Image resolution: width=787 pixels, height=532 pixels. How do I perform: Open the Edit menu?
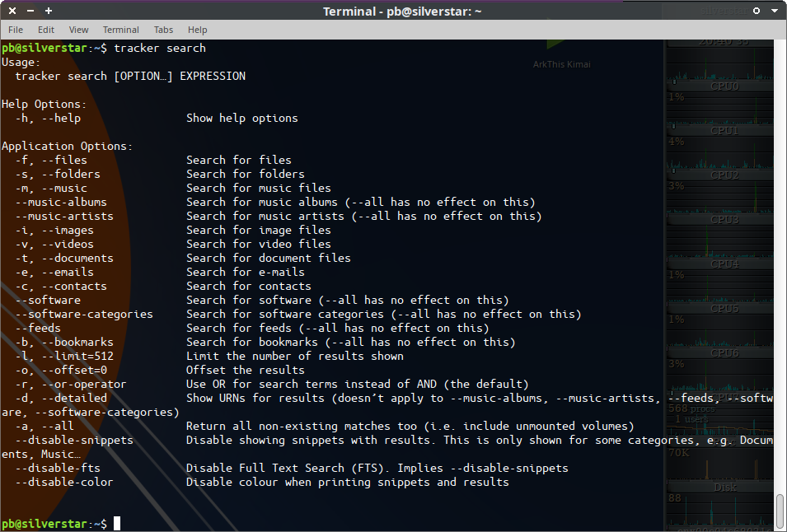(45, 30)
